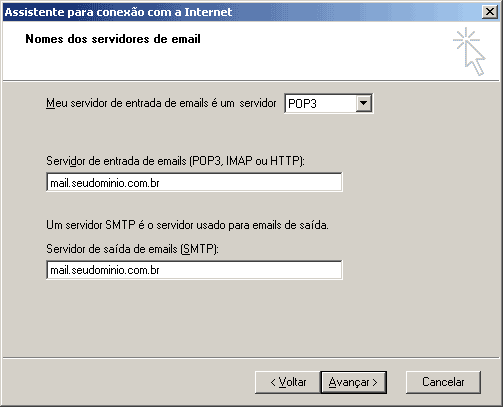
Task: Click empty space right of SMTP server text
Action: click(x=250, y=270)
